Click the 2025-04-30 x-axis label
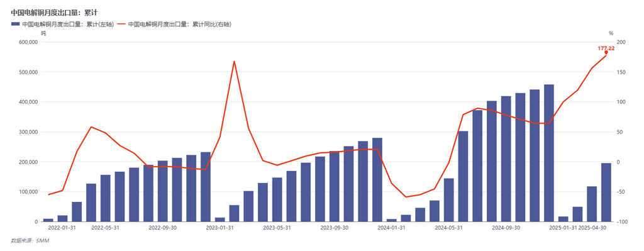Viewport: 644px width, 251px height. [x=592, y=227]
